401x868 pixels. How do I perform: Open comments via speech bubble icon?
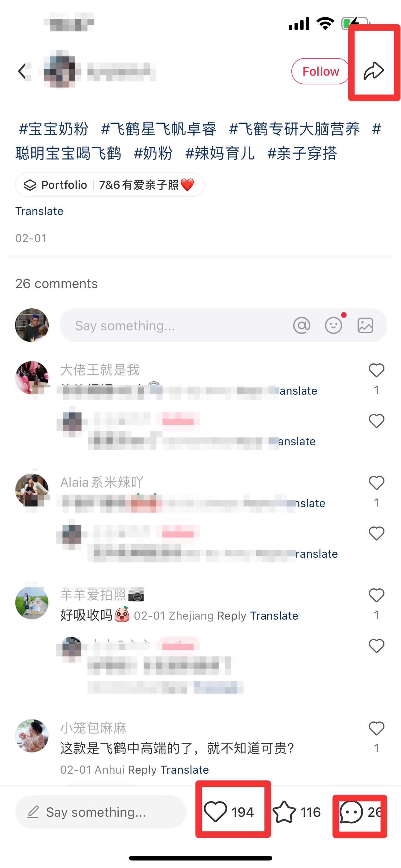point(351,812)
